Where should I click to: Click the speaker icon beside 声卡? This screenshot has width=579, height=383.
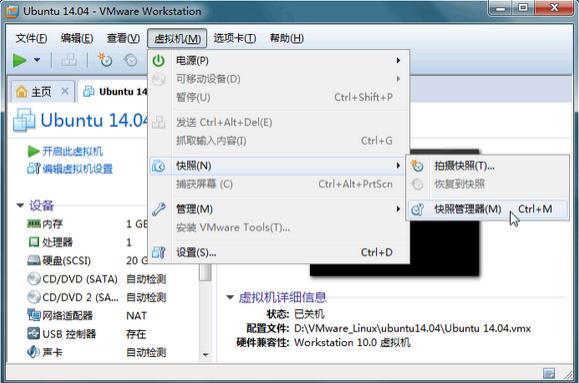(33, 352)
